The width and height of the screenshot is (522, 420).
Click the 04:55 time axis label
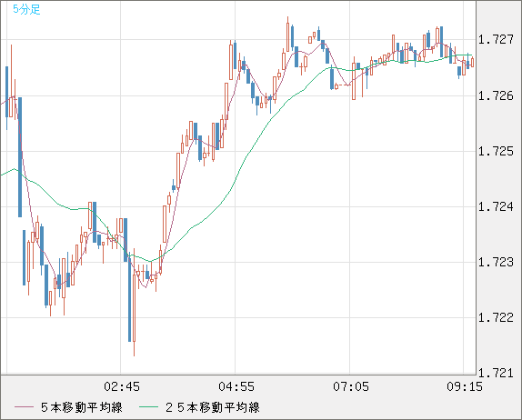click(236, 386)
